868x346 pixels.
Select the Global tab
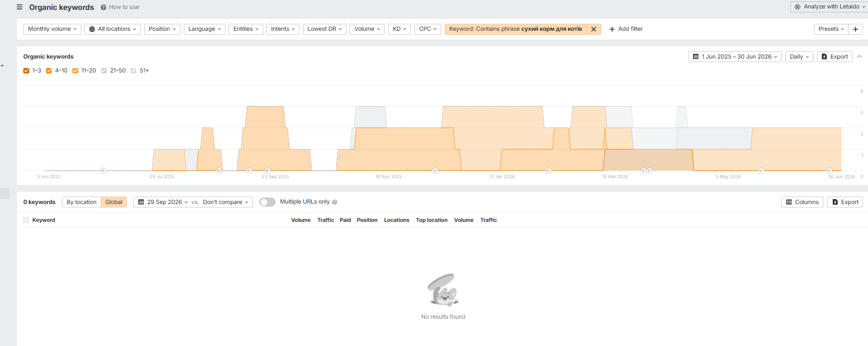point(114,202)
